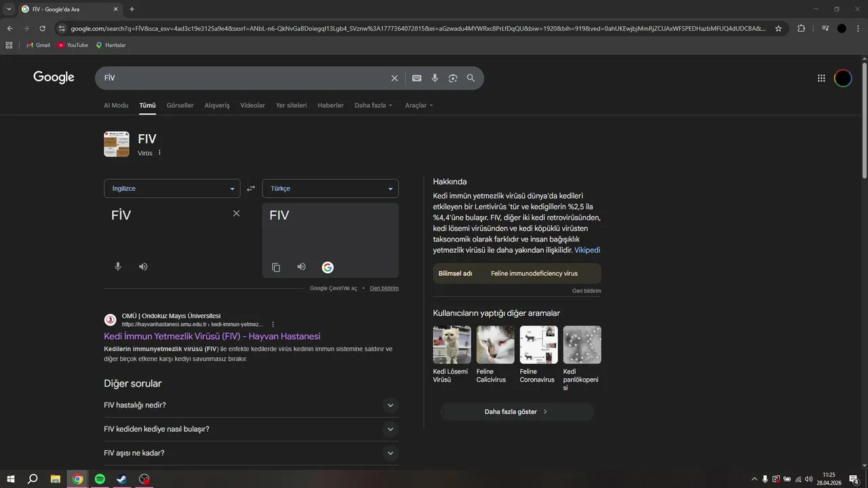The height and width of the screenshot is (488, 868).
Task: Listen to the translated text FIV
Action: coord(302,267)
